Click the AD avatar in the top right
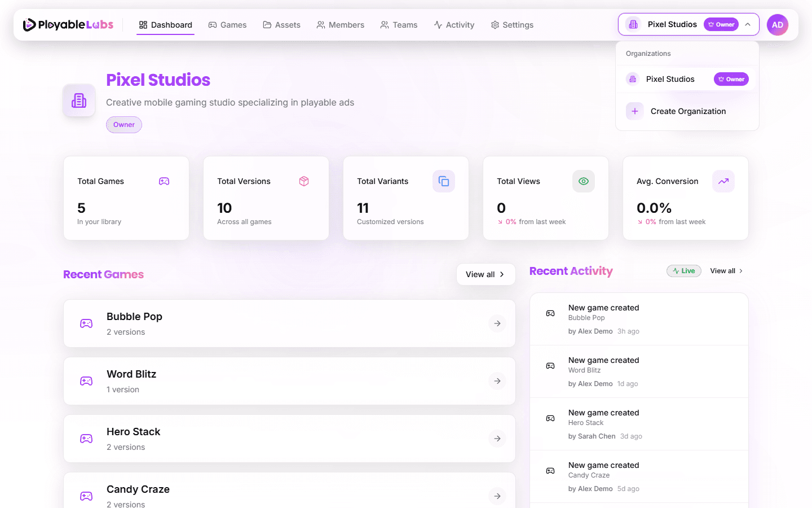The height and width of the screenshot is (508, 812). 778,24
